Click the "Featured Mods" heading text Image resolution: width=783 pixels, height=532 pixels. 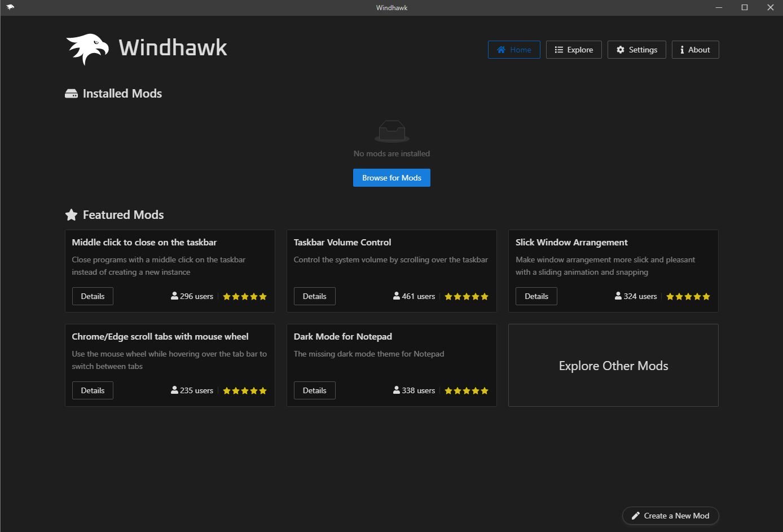click(124, 215)
